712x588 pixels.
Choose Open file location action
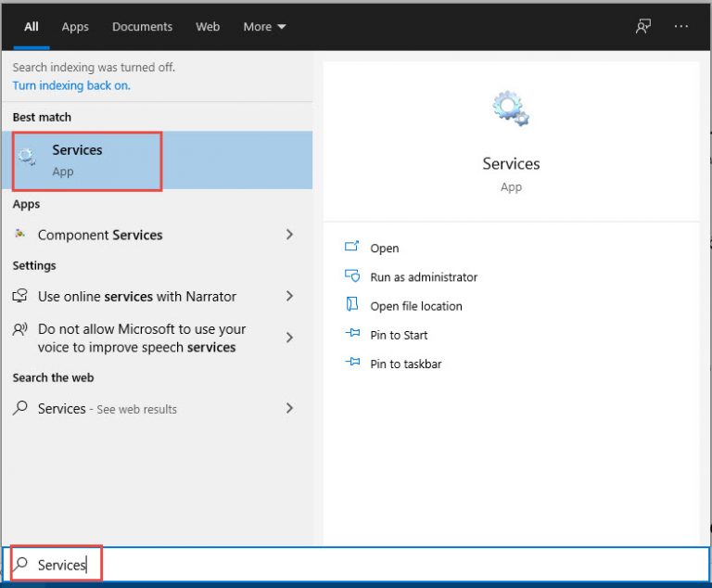[416, 306]
